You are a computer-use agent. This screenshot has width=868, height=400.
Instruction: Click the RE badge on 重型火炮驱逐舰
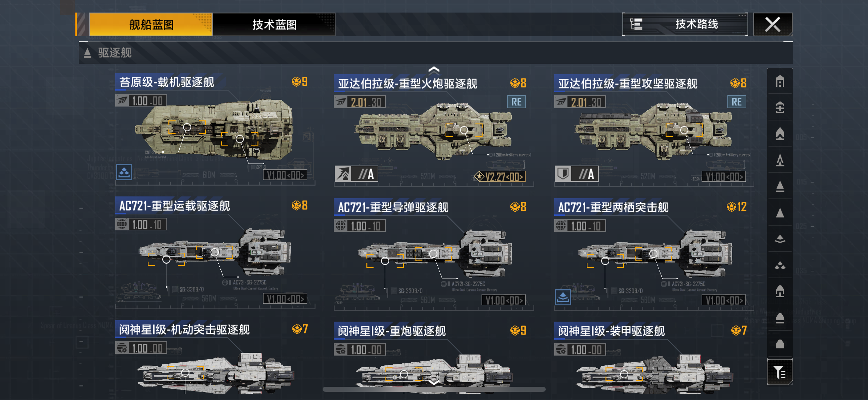[516, 102]
